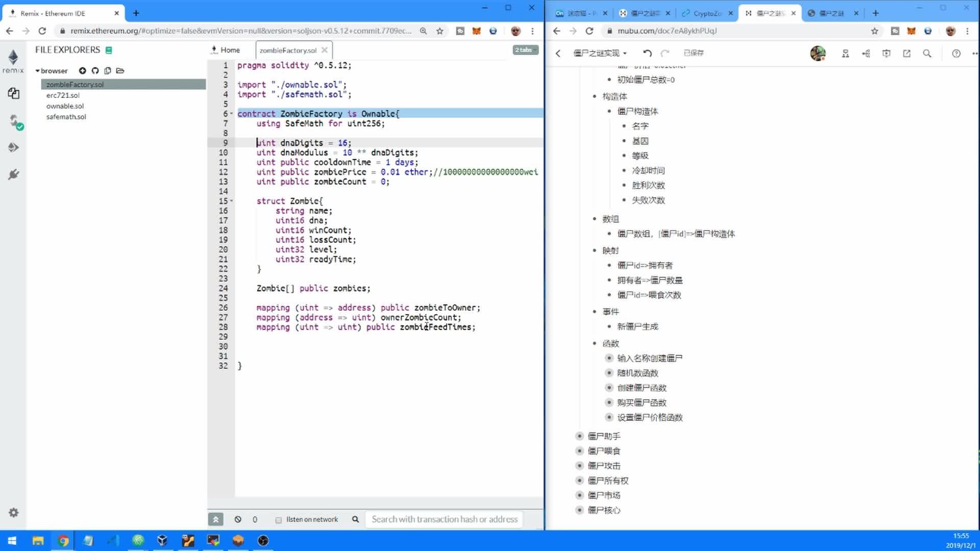The height and width of the screenshot is (551, 980).
Task: Create new file in browser explorer
Action: [x=82, y=71]
